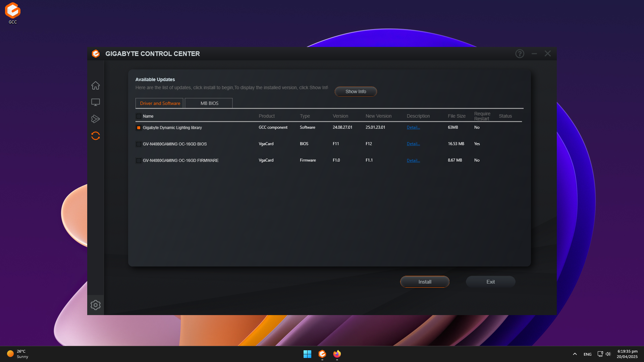Minimize the Gigabyte Control Center window
The height and width of the screenshot is (362, 644).
(534, 54)
